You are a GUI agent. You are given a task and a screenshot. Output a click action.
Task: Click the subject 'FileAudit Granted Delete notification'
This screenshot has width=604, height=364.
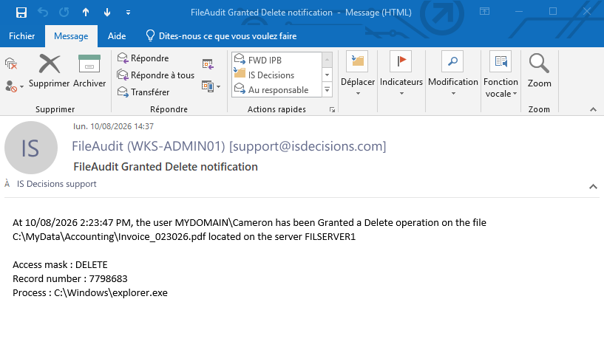[166, 167]
